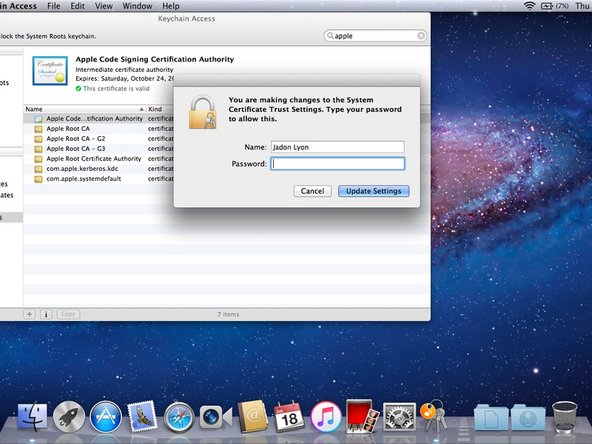This screenshot has height=444, width=592.
Task: Click the 'Intermediate certificate authority' text
Action: pos(124,70)
